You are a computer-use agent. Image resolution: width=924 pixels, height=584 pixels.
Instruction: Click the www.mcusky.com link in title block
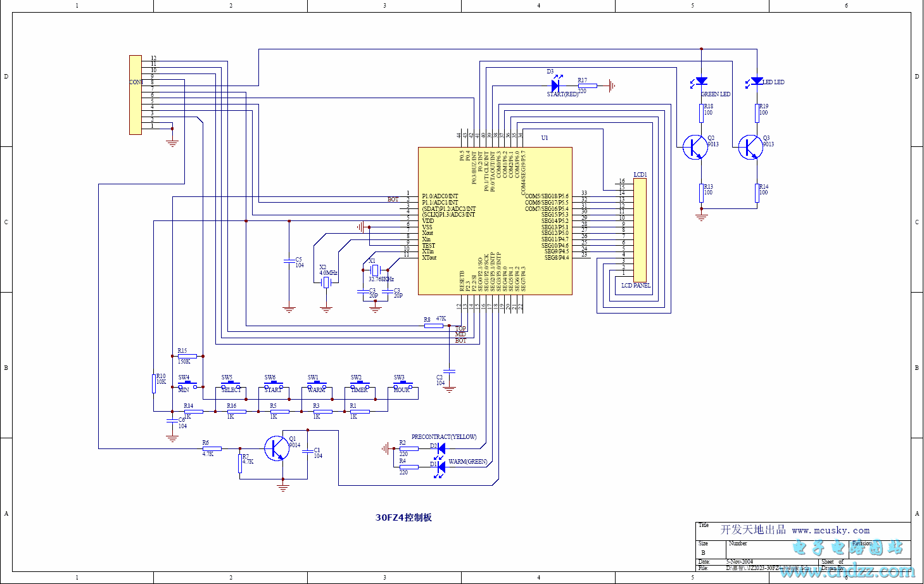click(x=830, y=530)
